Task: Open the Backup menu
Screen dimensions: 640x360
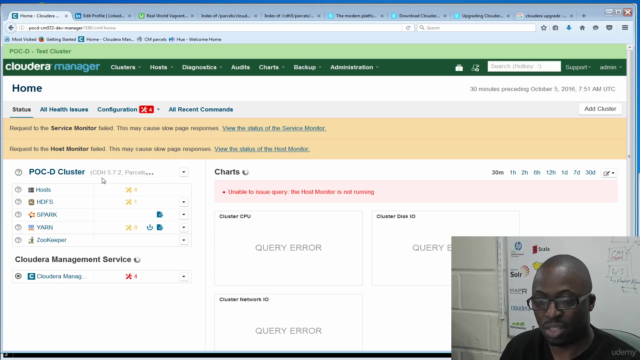Action: (307, 67)
